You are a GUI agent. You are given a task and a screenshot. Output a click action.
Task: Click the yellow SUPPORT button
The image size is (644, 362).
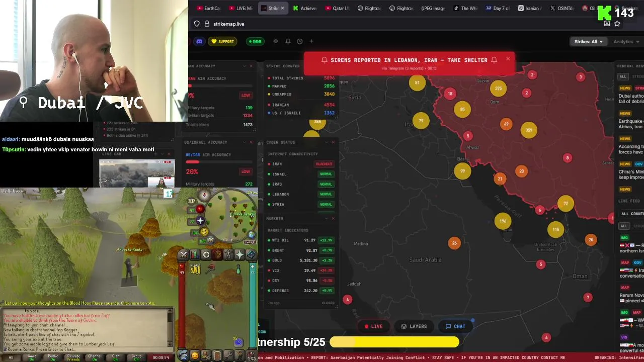pyautogui.click(x=222, y=42)
